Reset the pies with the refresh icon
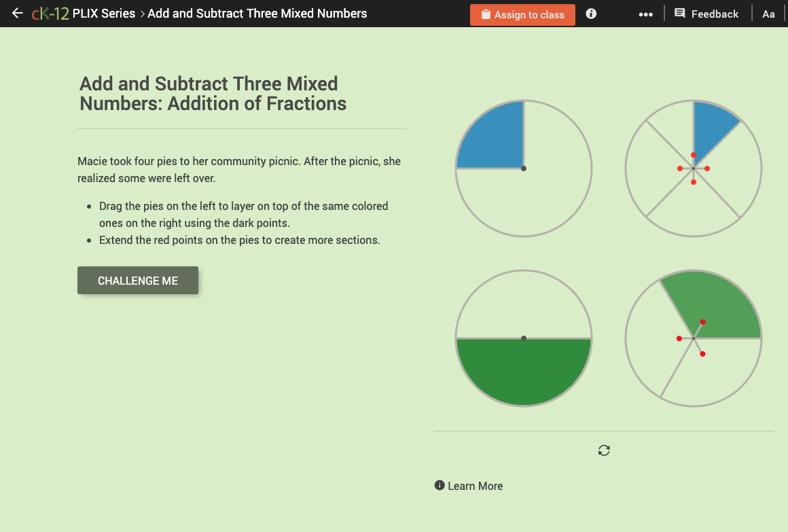Viewport: 788px width, 532px height. (604, 450)
